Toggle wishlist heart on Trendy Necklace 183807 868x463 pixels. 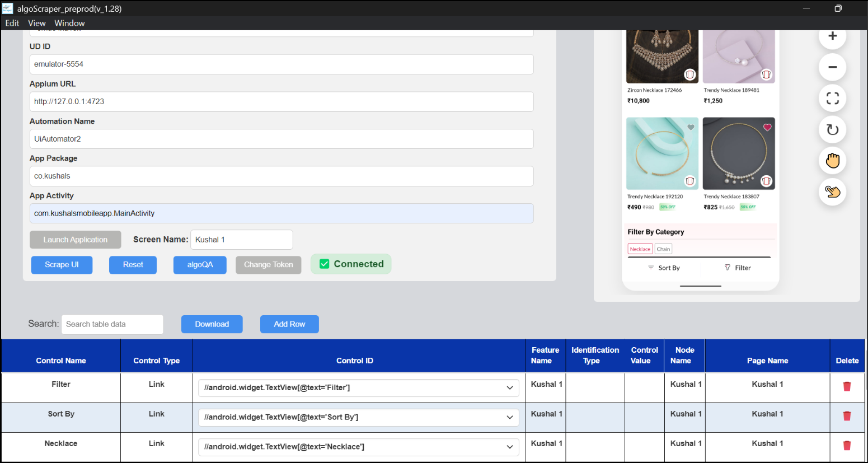767,128
